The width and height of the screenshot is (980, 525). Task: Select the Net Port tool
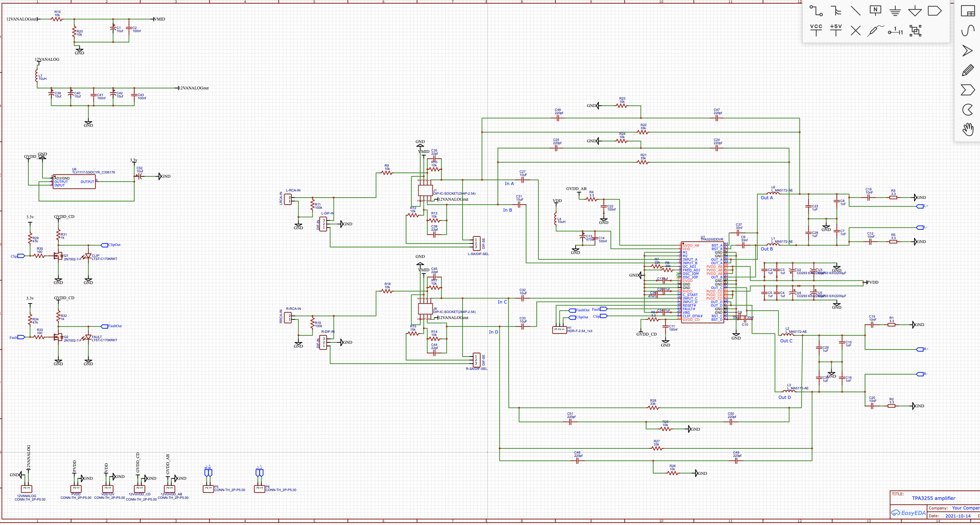point(935,11)
